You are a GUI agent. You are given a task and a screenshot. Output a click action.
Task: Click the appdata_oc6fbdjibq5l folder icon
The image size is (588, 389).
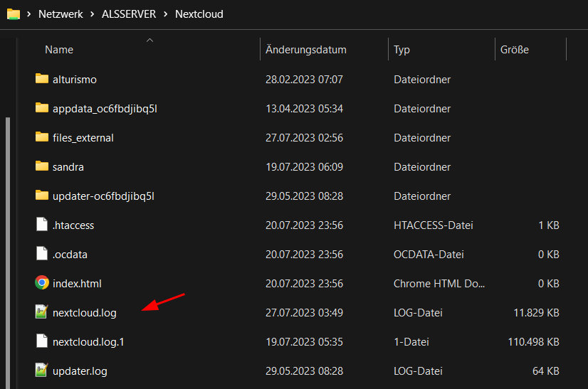click(x=42, y=108)
